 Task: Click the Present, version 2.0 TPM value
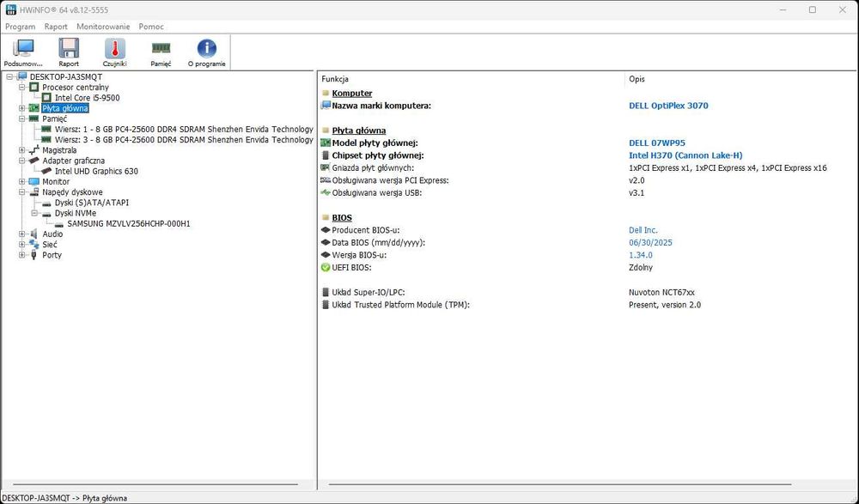pos(665,305)
